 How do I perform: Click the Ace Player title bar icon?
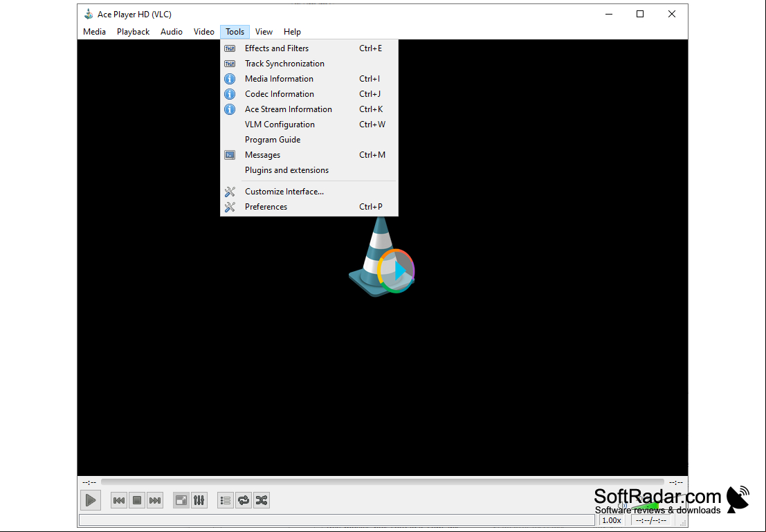(89, 14)
